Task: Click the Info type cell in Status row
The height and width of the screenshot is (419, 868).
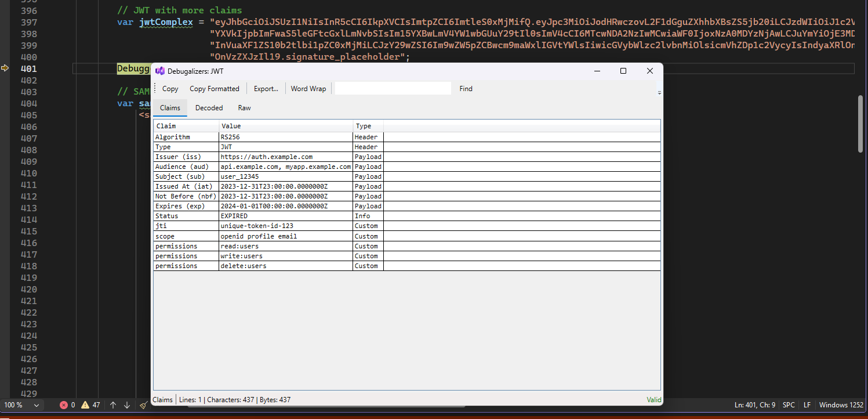Action: (x=368, y=216)
